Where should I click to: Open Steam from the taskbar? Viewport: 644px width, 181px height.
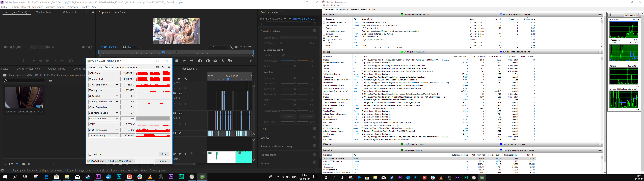pyautogui.click(x=88, y=177)
